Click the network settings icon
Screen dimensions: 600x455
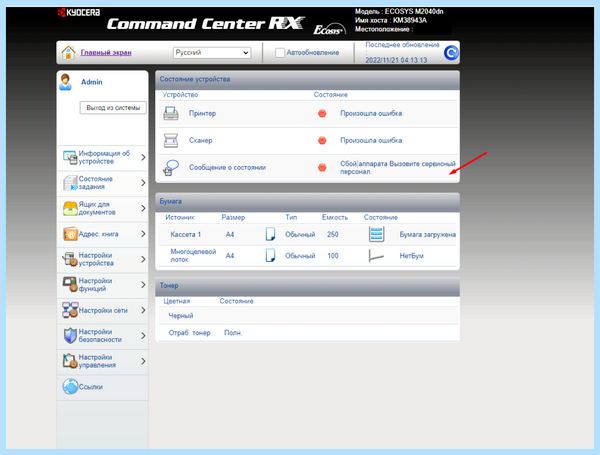(x=70, y=310)
